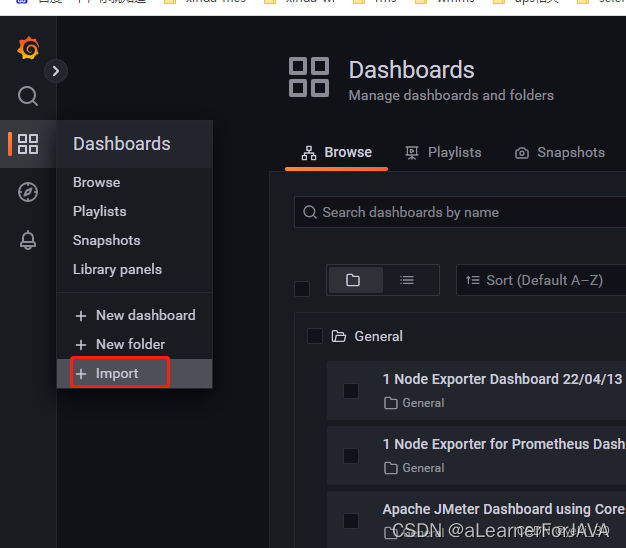
Task: Select Snapshots in the flyout menu
Action: click(x=107, y=240)
